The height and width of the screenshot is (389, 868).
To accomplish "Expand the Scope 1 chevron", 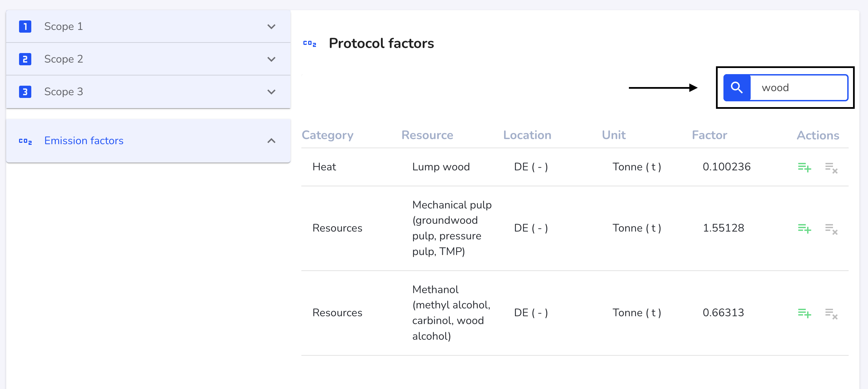I will (x=271, y=27).
